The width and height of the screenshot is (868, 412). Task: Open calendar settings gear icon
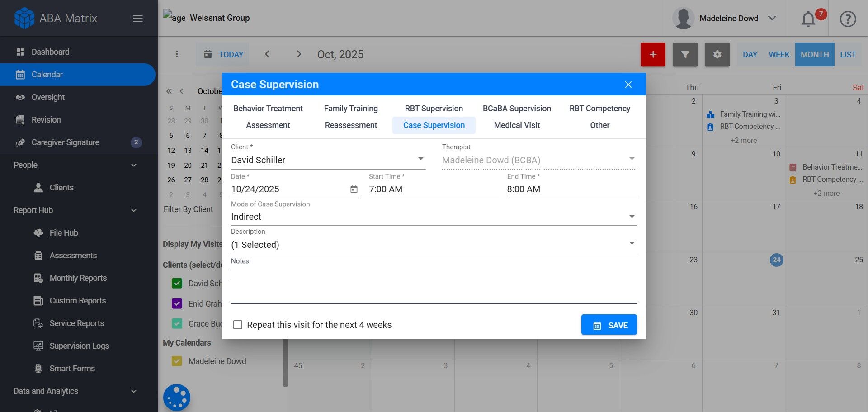click(x=717, y=55)
